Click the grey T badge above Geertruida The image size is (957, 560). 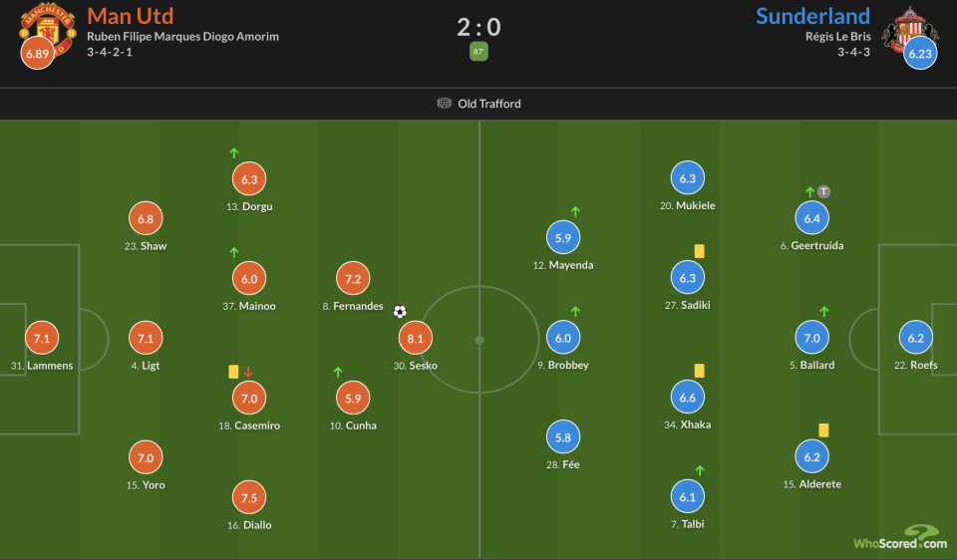pos(823,191)
